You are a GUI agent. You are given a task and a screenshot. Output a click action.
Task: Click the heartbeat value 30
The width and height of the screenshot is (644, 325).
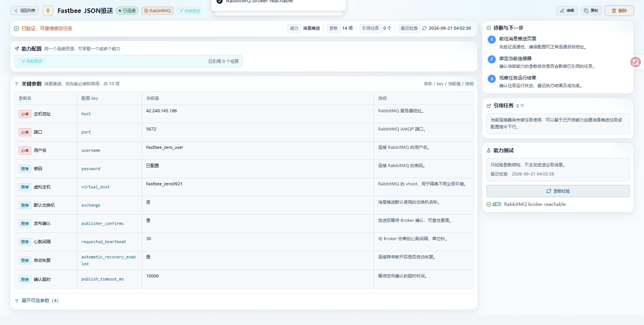pos(148,239)
